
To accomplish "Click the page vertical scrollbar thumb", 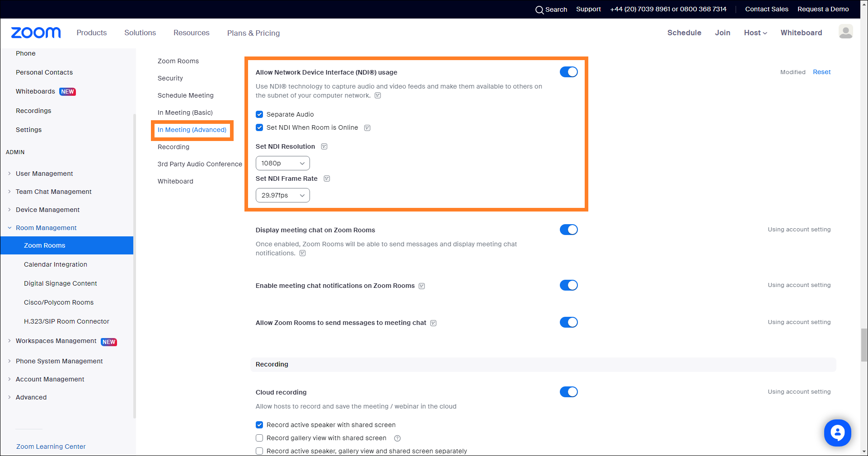I will (x=864, y=345).
